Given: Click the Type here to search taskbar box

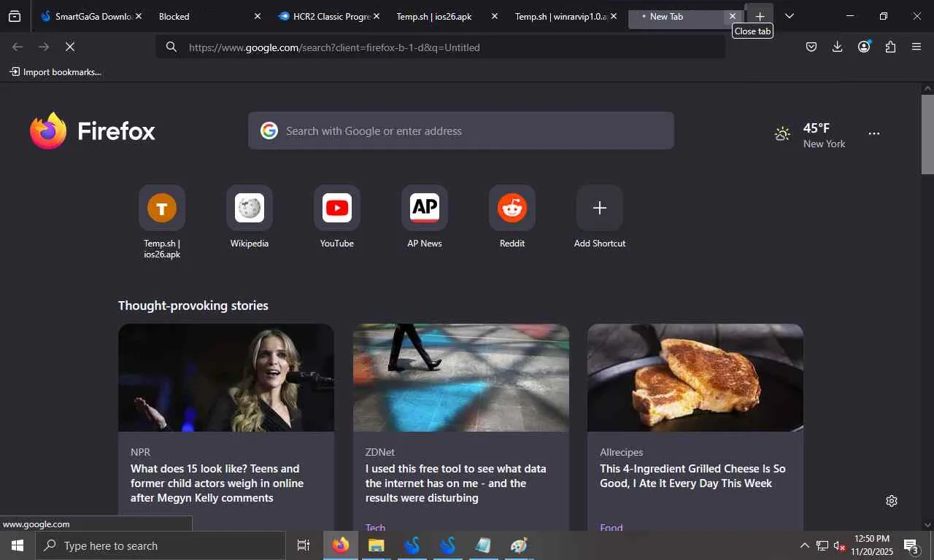Looking at the screenshot, I should [x=161, y=545].
